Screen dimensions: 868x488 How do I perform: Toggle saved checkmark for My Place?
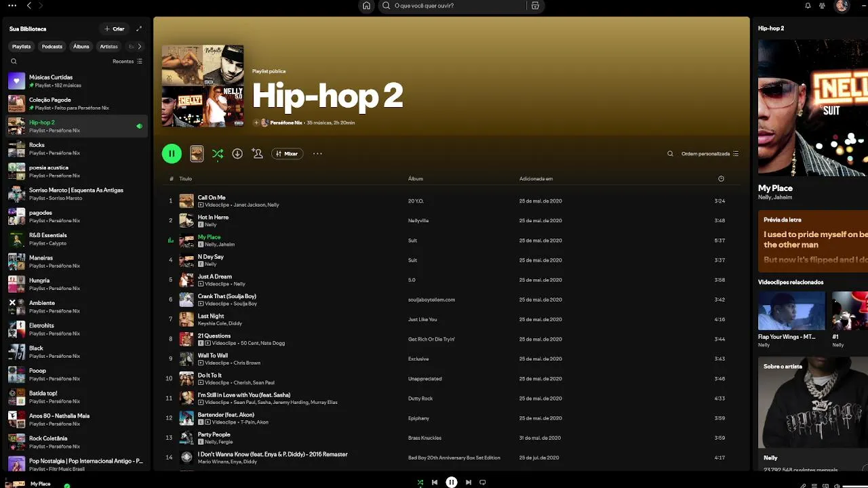(66, 485)
